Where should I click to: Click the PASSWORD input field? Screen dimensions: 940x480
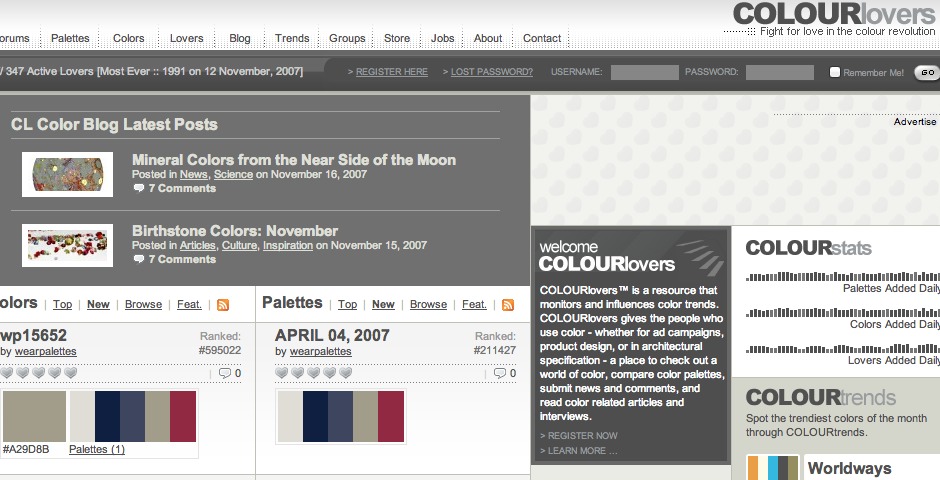click(x=780, y=73)
